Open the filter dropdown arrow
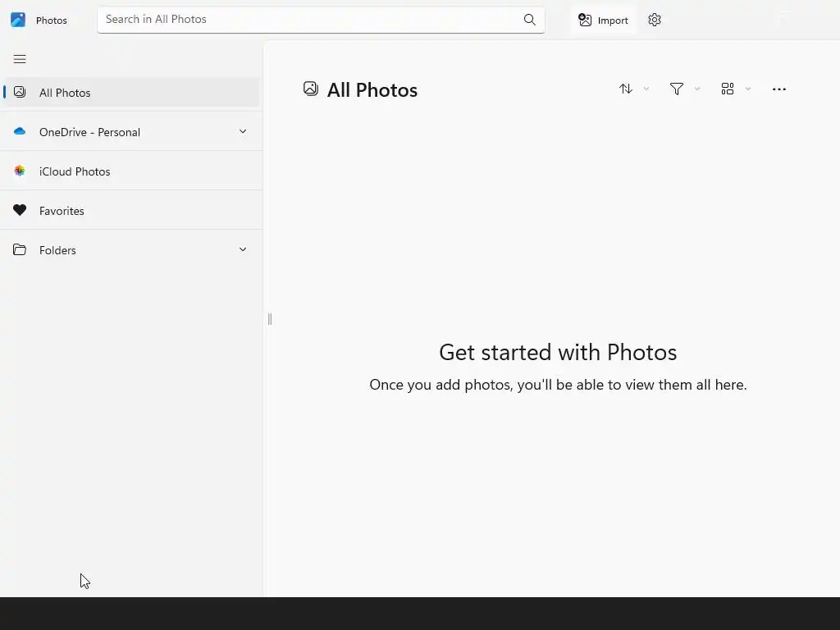This screenshot has width=840, height=630. [x=697, y=89]
